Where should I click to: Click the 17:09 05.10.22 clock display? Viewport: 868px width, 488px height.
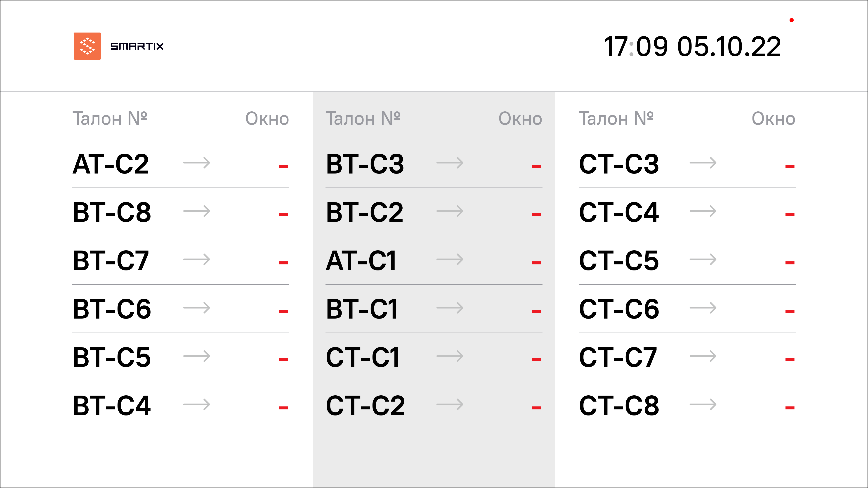coord(692,47)
